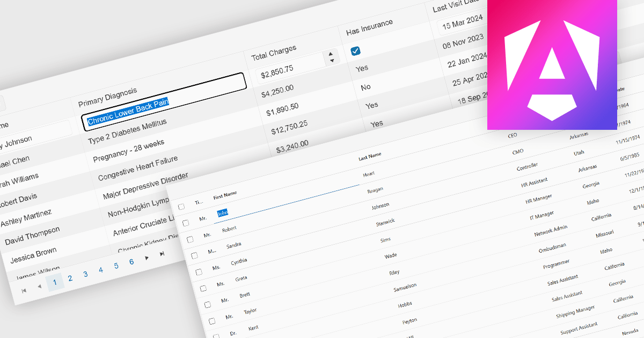Open page 5 in the pager
The height and width of the screenshot is (338, 644).
(x=116, y=266)
